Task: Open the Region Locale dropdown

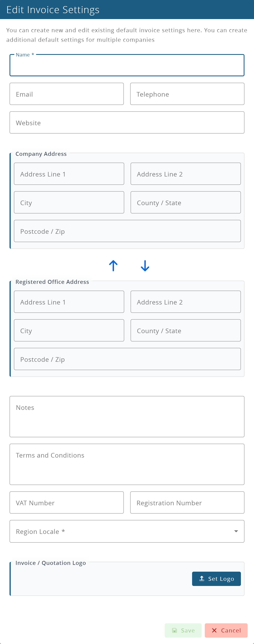Action: [127, 531]
